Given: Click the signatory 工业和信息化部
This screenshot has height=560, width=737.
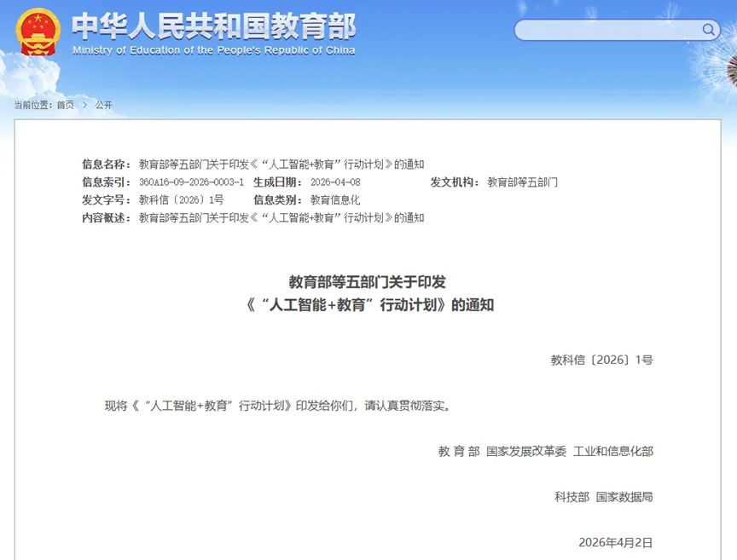Looking at the screenshot, I should click(x=613, y=452).
